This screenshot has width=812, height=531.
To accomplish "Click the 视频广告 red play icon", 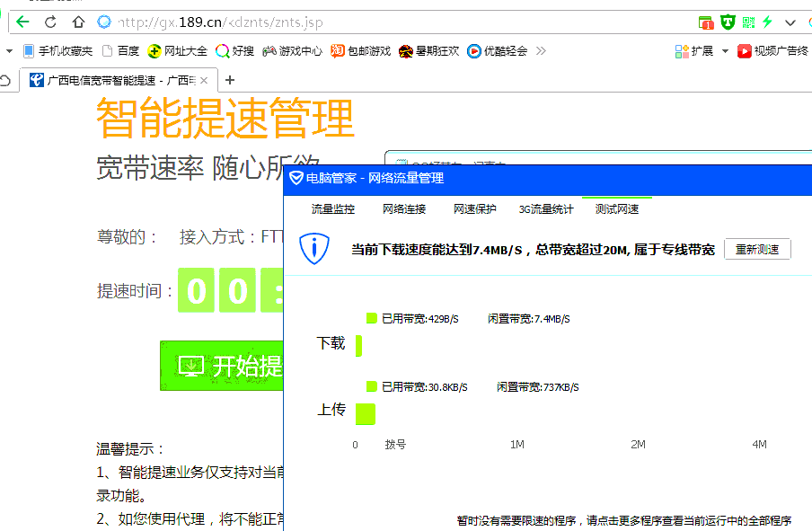I will point(744,51).
